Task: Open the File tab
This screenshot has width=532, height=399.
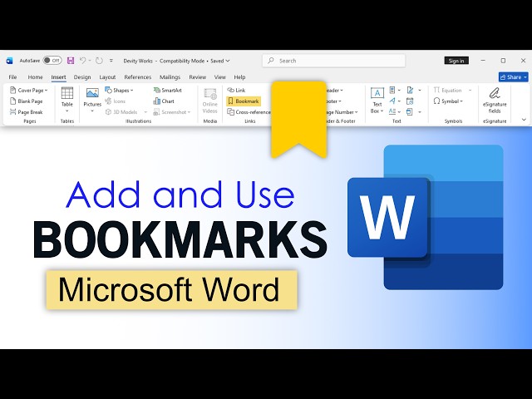Action: (x=13, y=77)
